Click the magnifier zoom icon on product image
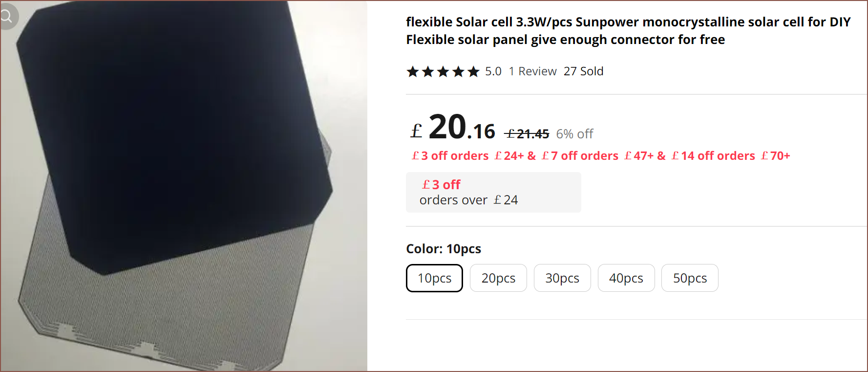868x372 pixels. pyautogui.click(x=7, y=16)
